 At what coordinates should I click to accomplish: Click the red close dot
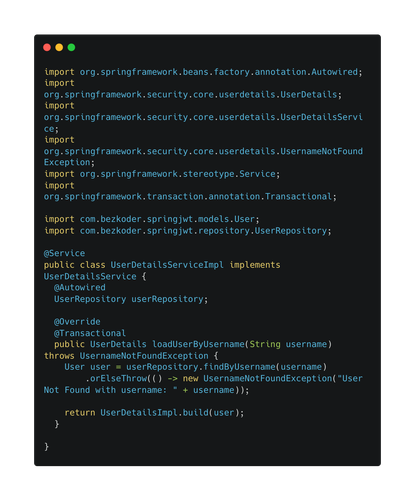[47, 47]
